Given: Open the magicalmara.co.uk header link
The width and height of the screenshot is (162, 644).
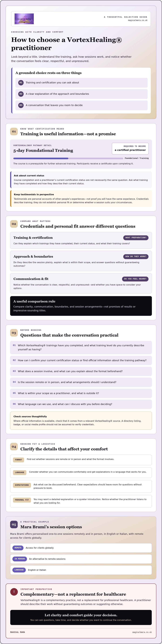Looking at the screenshot, I should coord(137,20).
